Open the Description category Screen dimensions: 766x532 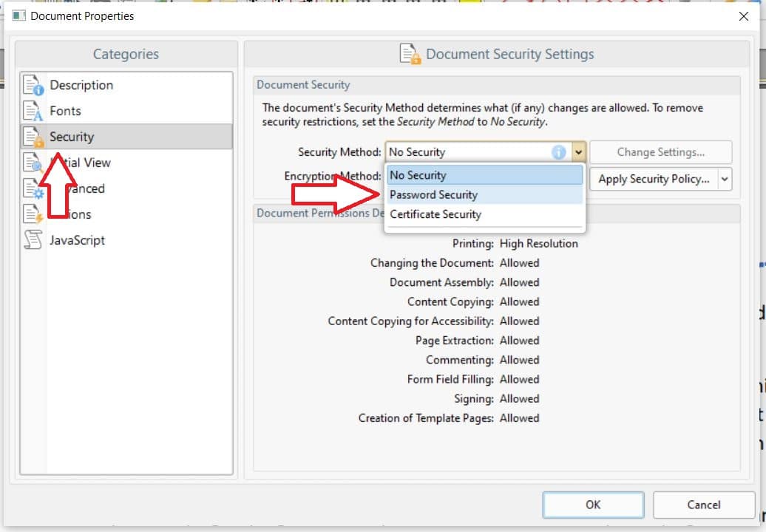(x=126, y=85)
